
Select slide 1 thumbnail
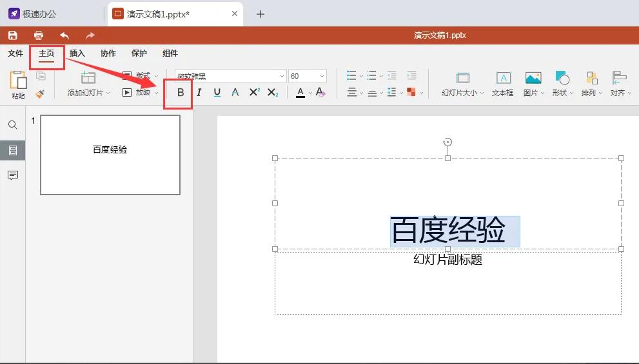pos(110,155)
